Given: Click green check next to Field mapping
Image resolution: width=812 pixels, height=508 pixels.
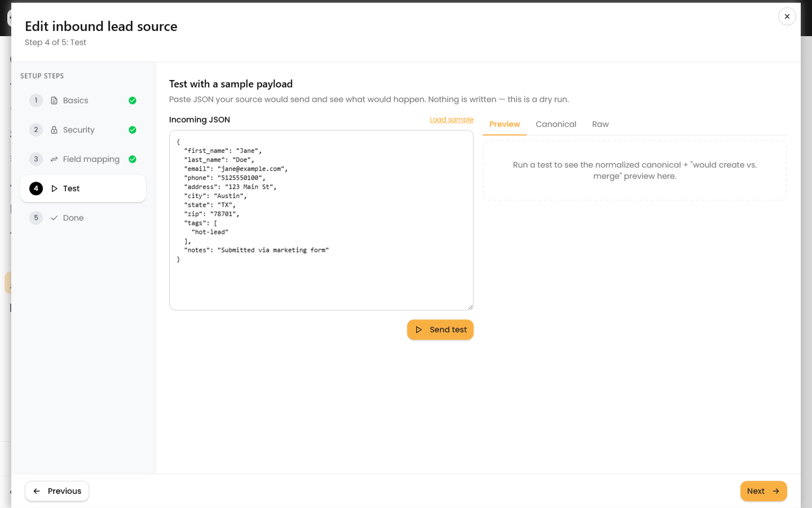Looking at the screenshot, I should coord(133,159).
